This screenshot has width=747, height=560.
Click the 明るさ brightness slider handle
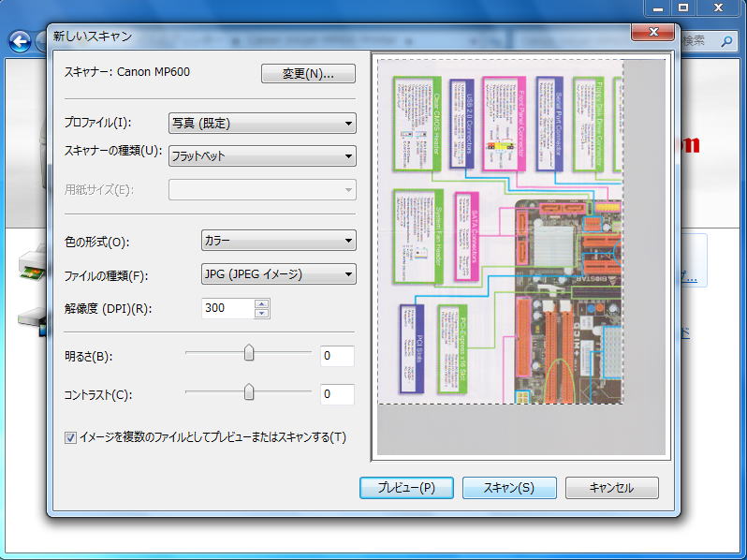(249, 353)
